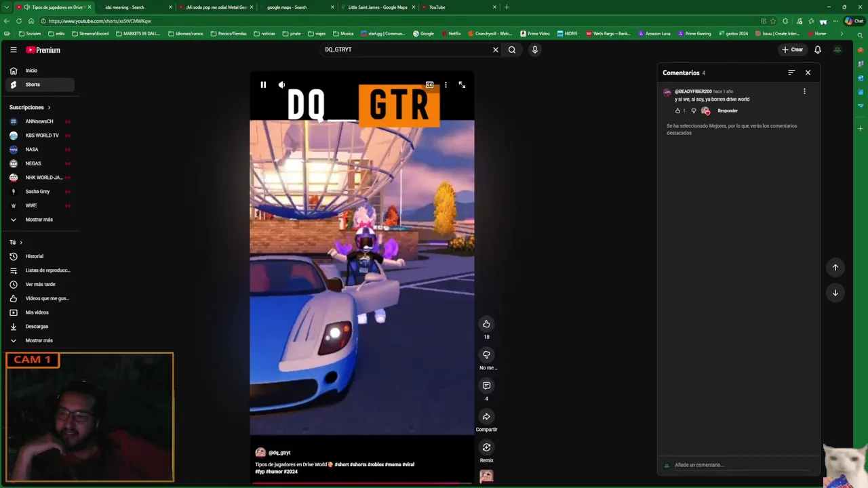Open Listas de reproducción

(40, 270)
